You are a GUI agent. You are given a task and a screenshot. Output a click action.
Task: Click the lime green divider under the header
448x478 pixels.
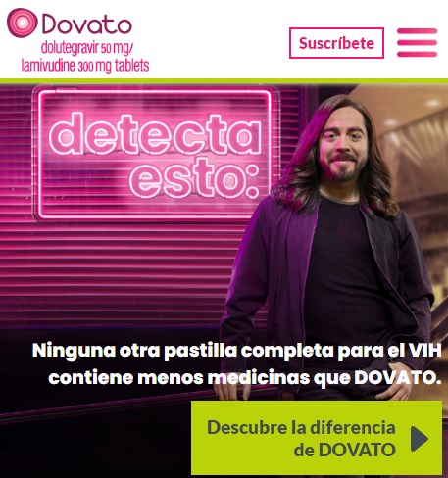pyautogui.click(x=224, y=81)
